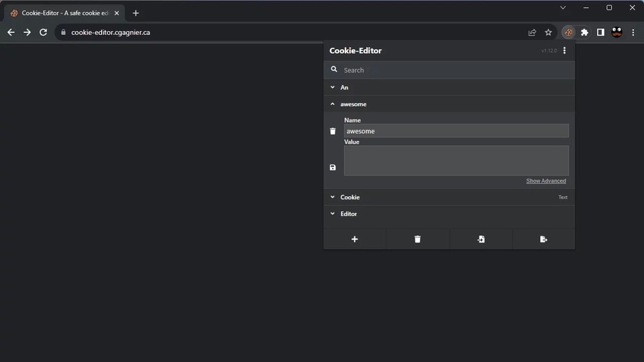The width and height of the screenshot is (644, 362).
Task: Go back to previous page
Action: [11, 32]
